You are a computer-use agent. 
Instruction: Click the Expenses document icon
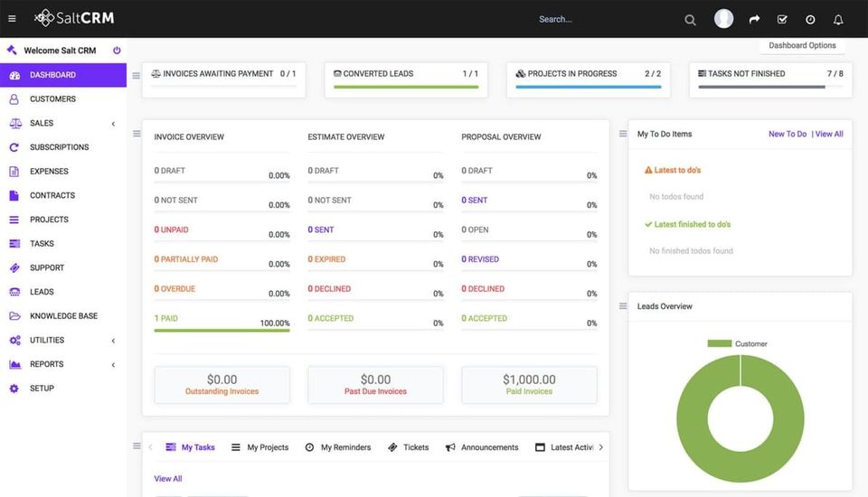click(14, 171)
